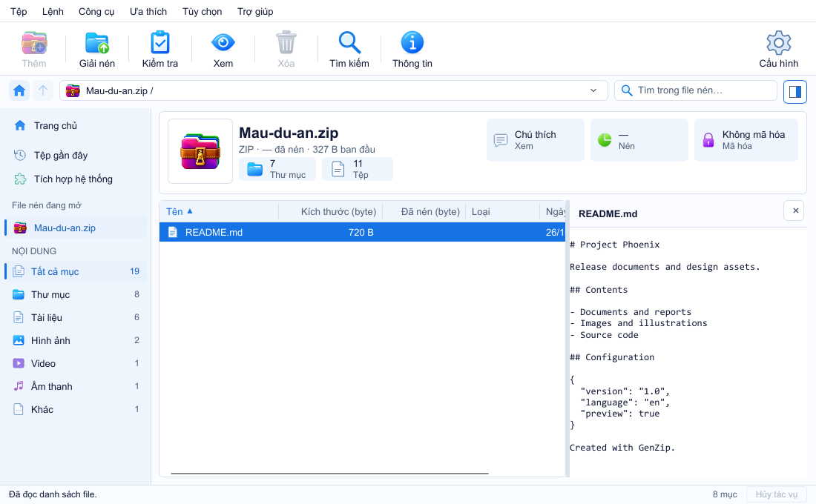Select the README.md file row
Viewport: 816px width, 504px height.
coord(362,233)
